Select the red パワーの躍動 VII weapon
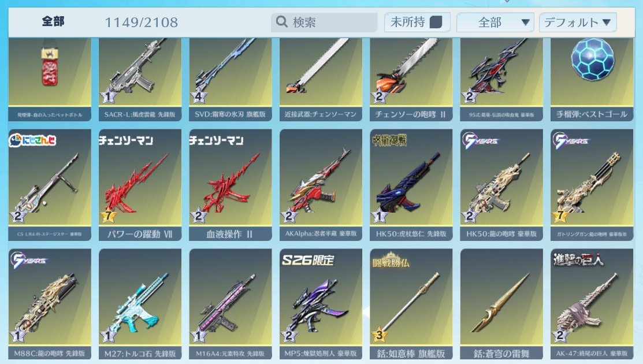643x364 pixels. pyautogui.click(x=140, y=185)
